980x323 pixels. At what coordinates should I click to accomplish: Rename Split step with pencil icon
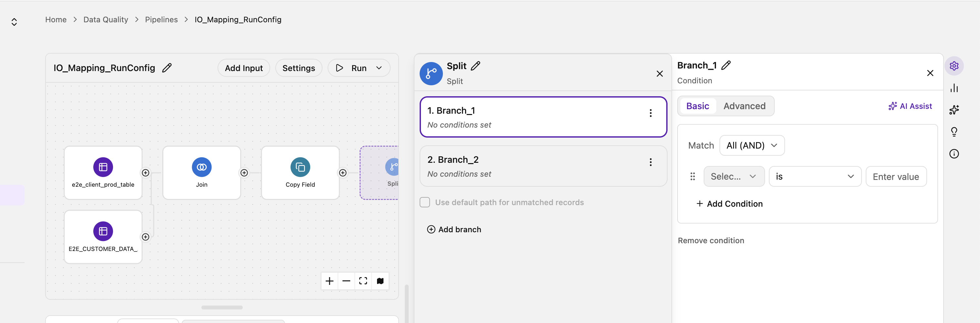point(475,66)
